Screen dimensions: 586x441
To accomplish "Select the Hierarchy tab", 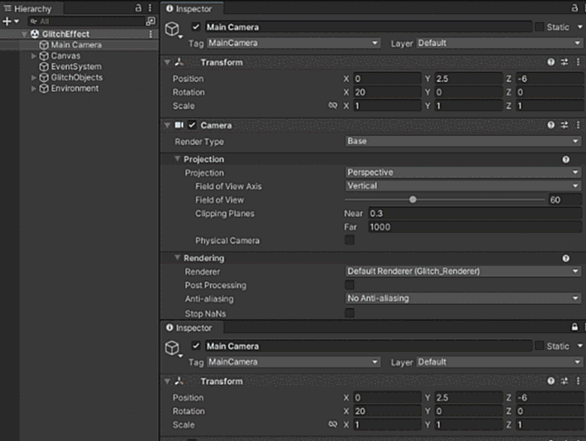I will 28,9.
